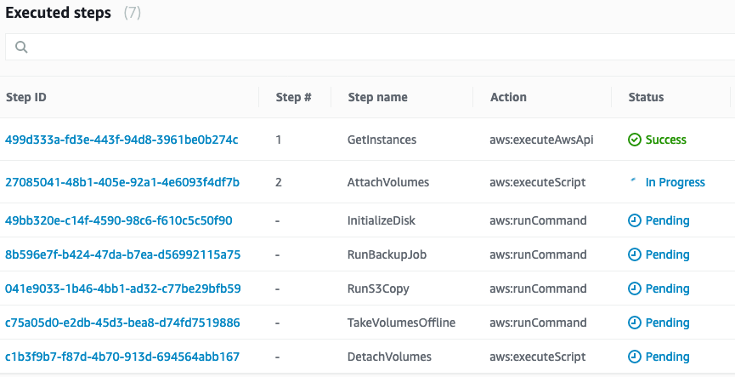Click the TakeVolumesOffline step name

coord(401,323)
